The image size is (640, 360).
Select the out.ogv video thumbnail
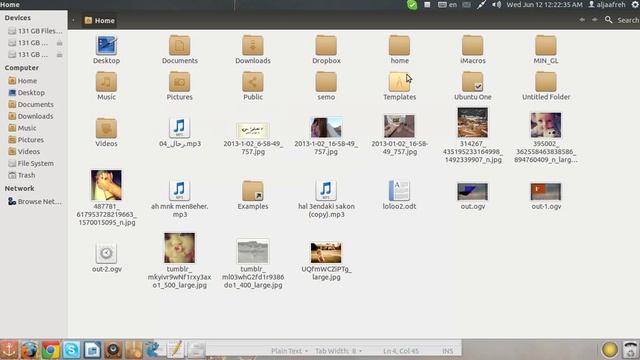473,191
